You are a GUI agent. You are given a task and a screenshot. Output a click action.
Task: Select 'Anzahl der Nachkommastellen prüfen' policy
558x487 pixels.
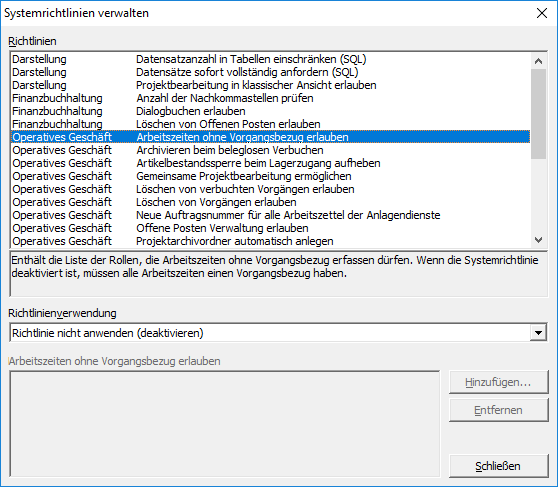click(270, 98)
